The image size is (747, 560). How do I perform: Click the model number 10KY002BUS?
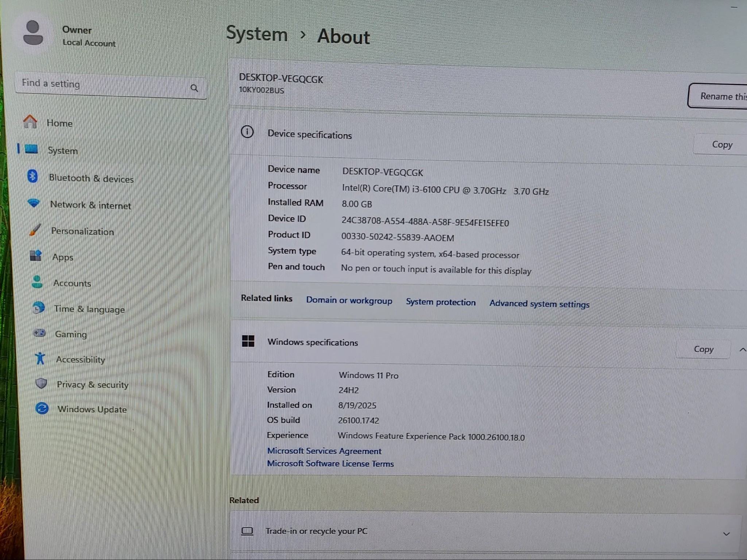[262, 90]
